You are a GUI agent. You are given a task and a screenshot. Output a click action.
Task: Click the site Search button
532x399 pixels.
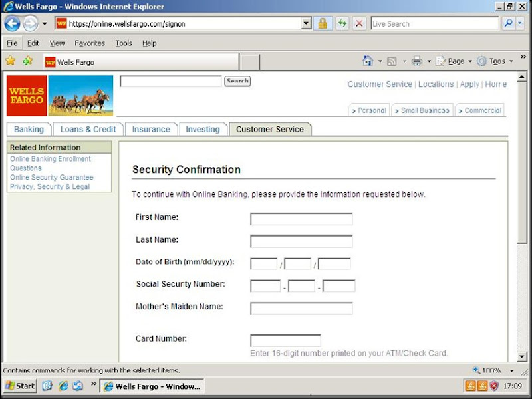pyautogui.click(x=237, y=81)
